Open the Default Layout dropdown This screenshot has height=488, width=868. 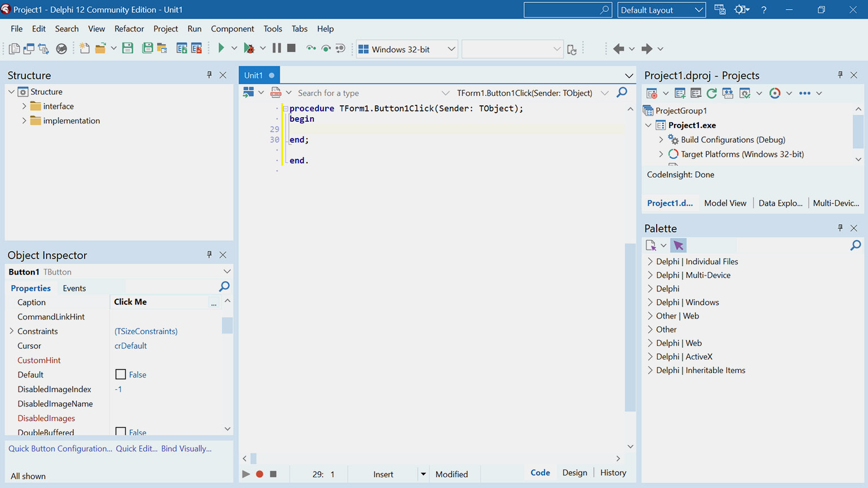pos(698,10)
